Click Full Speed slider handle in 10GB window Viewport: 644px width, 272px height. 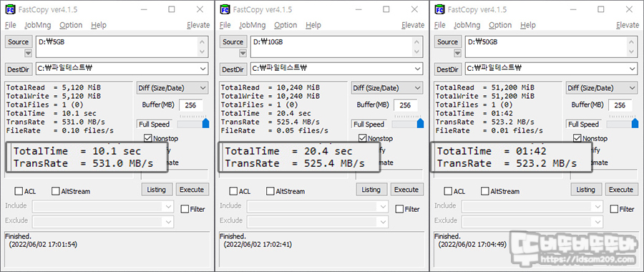tap(421, 123)
